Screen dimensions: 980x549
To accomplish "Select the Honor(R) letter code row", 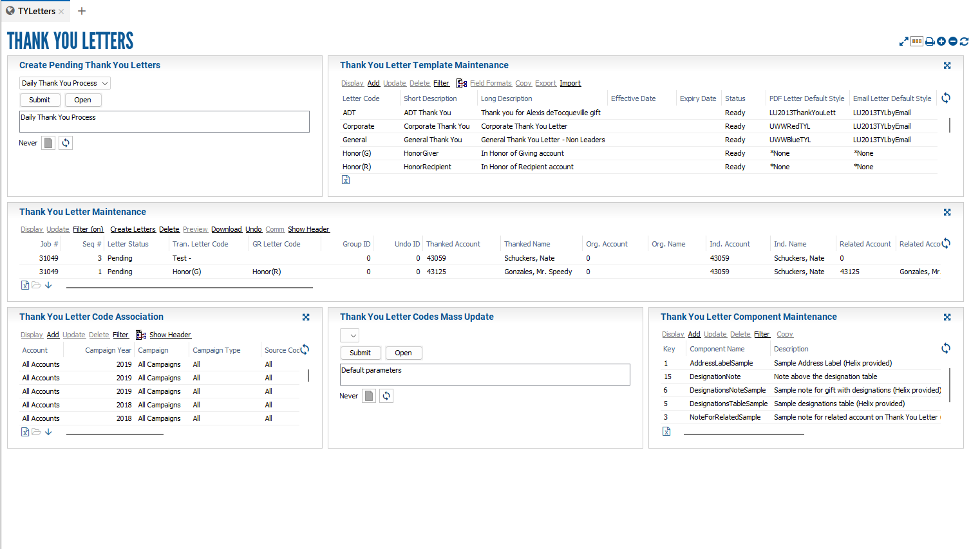I will point(639,167).
